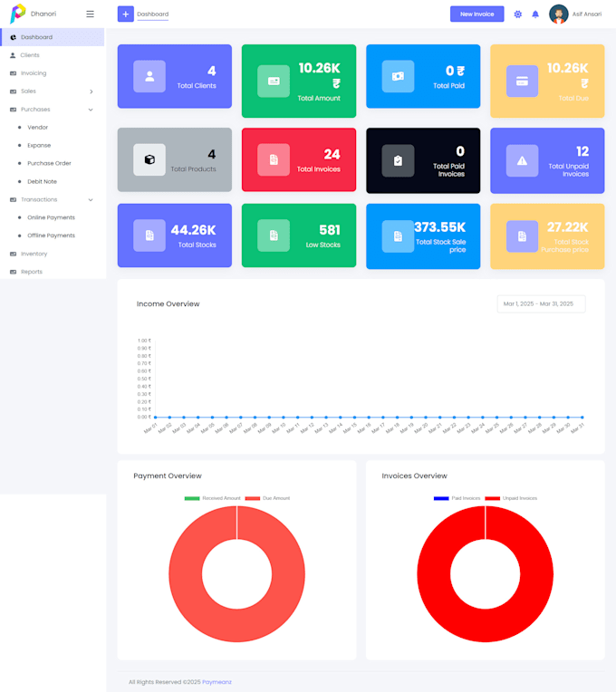Screen dimensions: 616x692
Task: Toggle Due Amount legend in Payment Overview
Action: pos(268,498)
